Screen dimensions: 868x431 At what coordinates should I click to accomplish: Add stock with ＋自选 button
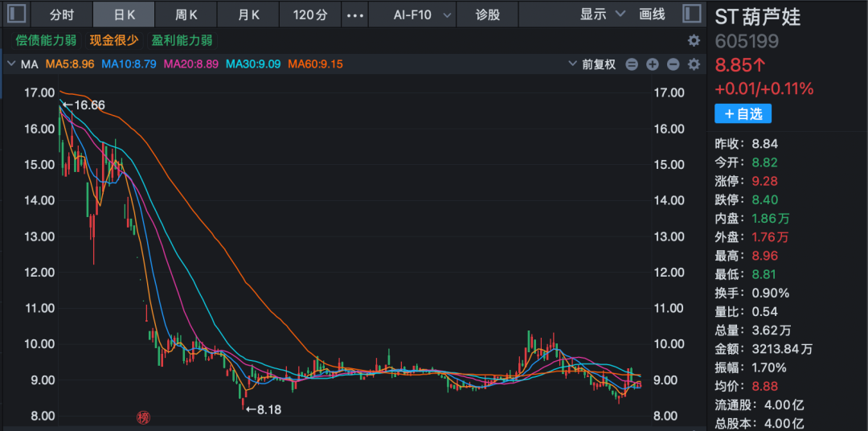743,114
